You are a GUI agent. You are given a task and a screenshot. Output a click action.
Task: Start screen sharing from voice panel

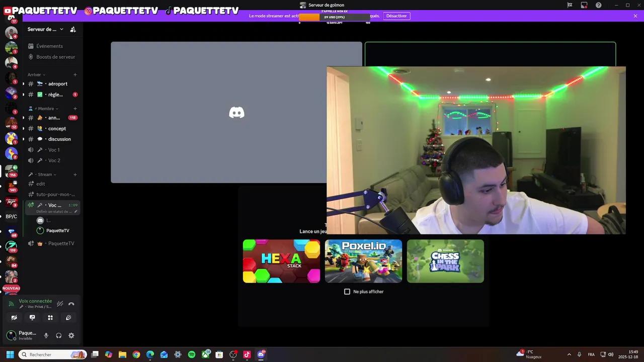tap(32, 317)
